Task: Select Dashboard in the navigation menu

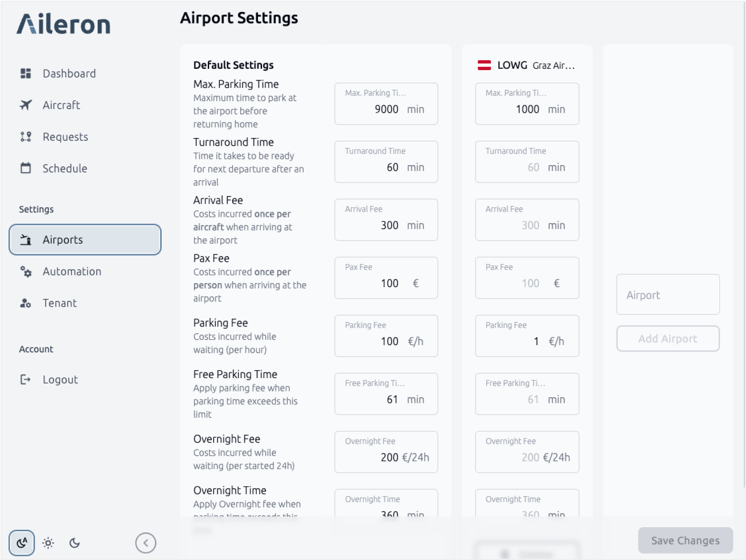Action: click(x=69, y=73)
